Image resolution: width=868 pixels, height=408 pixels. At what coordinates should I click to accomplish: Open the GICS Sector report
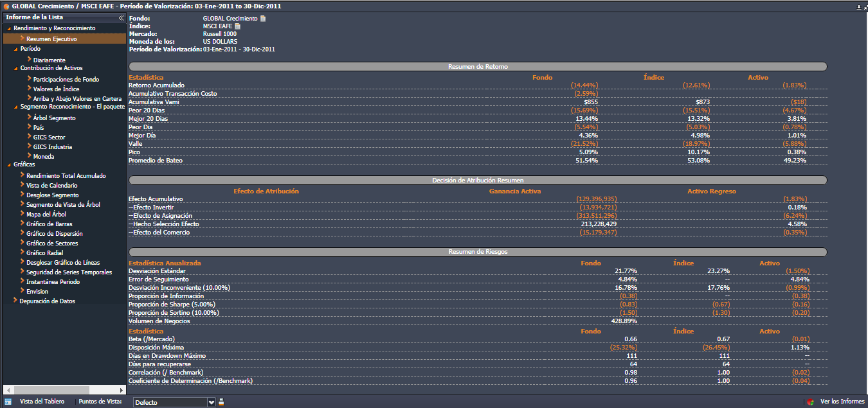point(49,137)
